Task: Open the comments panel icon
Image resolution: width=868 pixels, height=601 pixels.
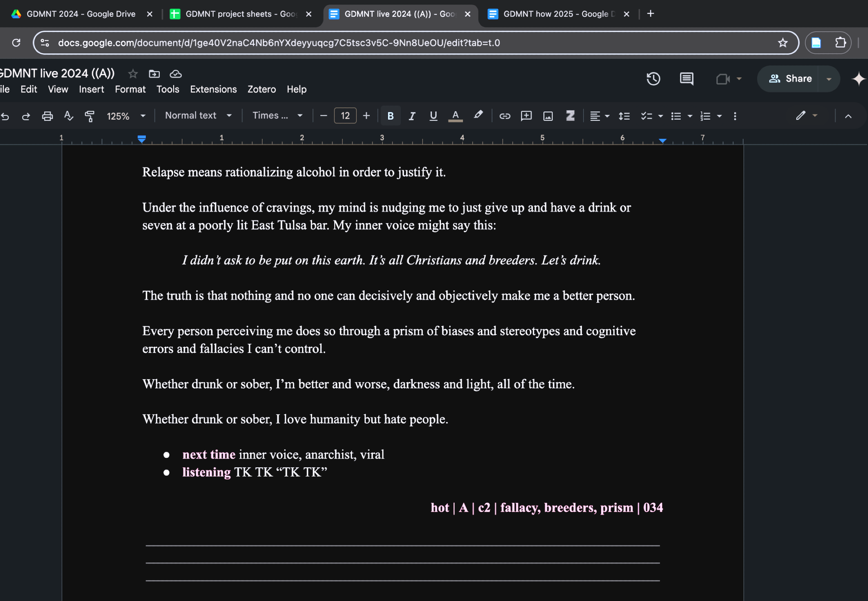Action: pos(686,79)
